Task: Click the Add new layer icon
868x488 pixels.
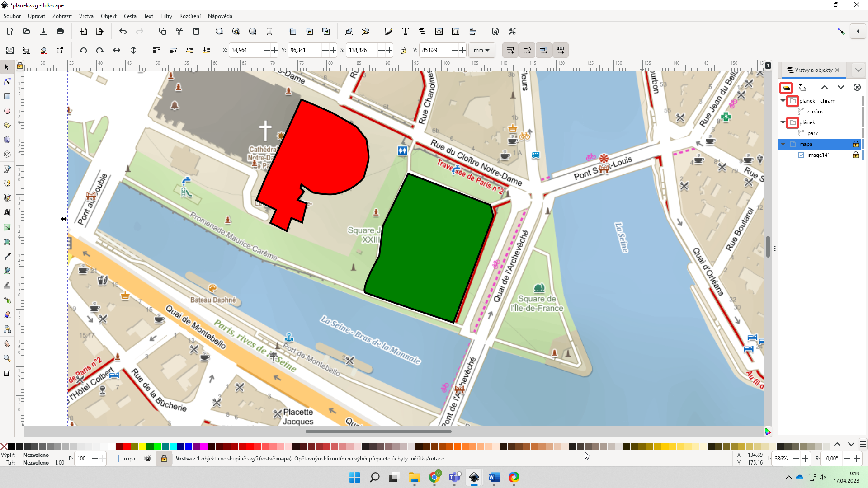Action: click(802, 87)
